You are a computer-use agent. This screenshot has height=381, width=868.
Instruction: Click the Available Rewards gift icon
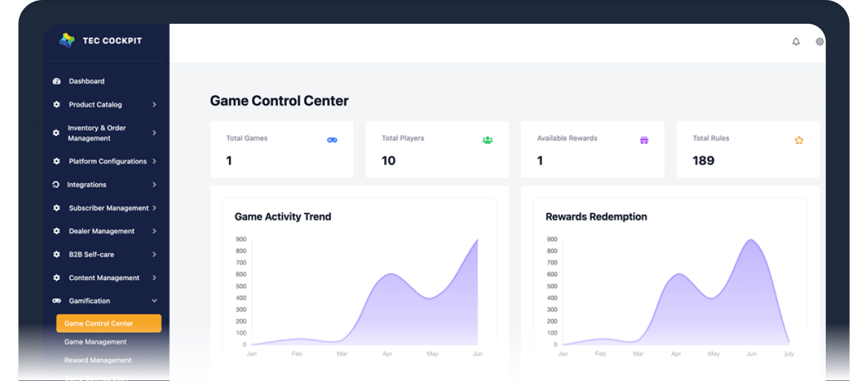(x=644, y=140)
